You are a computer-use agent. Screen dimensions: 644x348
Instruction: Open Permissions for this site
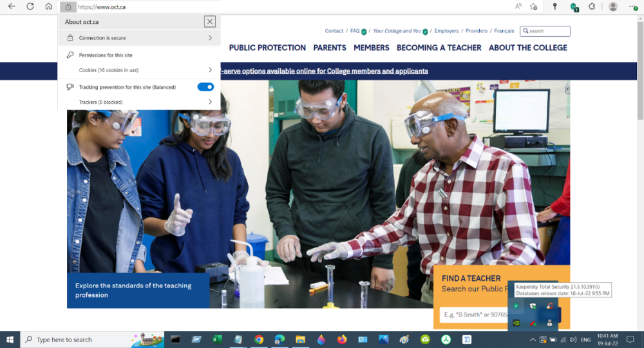pyautogui.click(x=106, y=55)
